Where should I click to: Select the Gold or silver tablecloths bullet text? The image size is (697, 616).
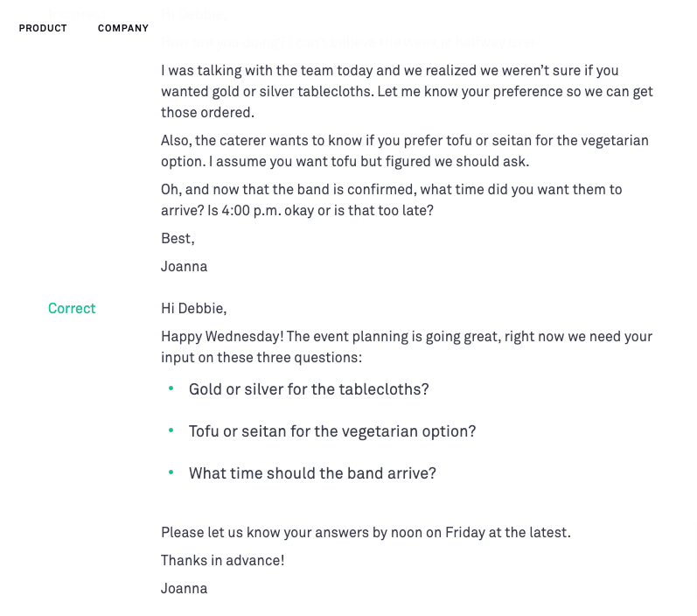(309, 389)
